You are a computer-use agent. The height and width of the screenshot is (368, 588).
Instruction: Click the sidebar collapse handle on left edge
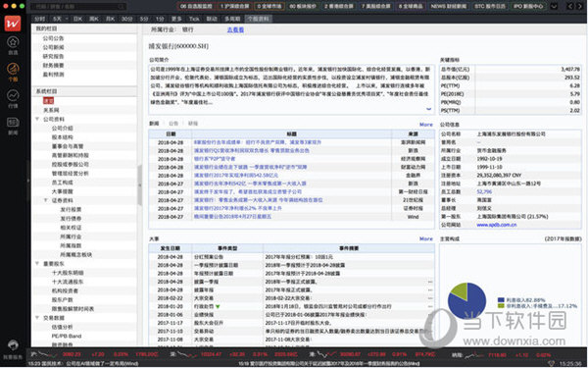click(28, 181)
